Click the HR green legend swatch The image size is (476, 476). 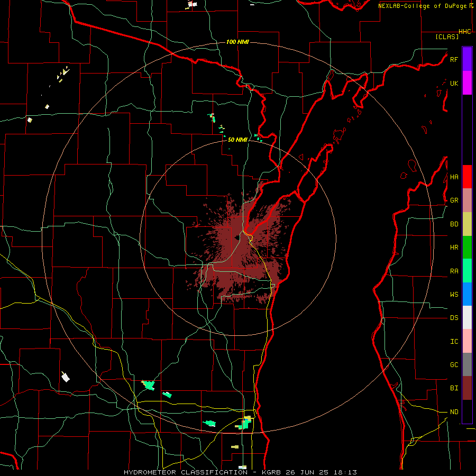click(467, 248)
